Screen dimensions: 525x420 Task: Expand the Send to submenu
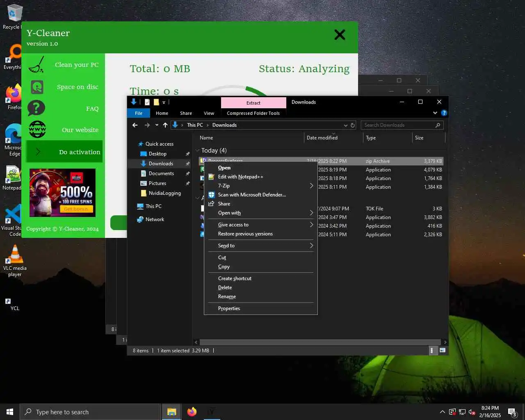point(261,246)
